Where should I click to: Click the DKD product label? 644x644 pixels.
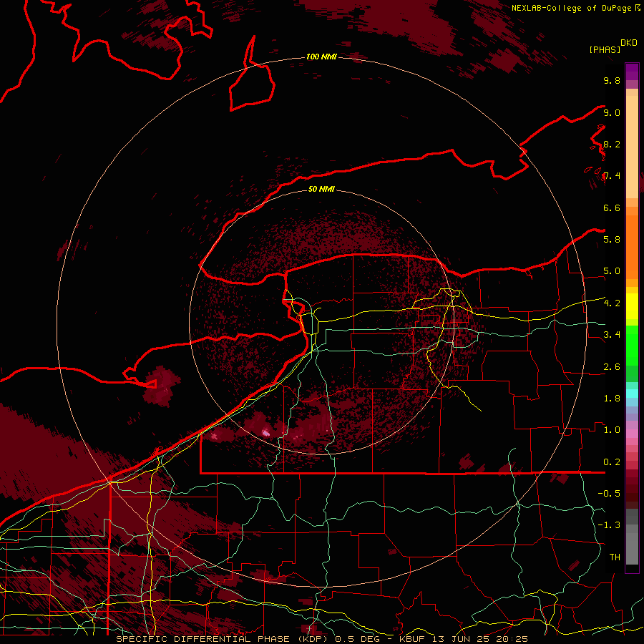[629, 43]
